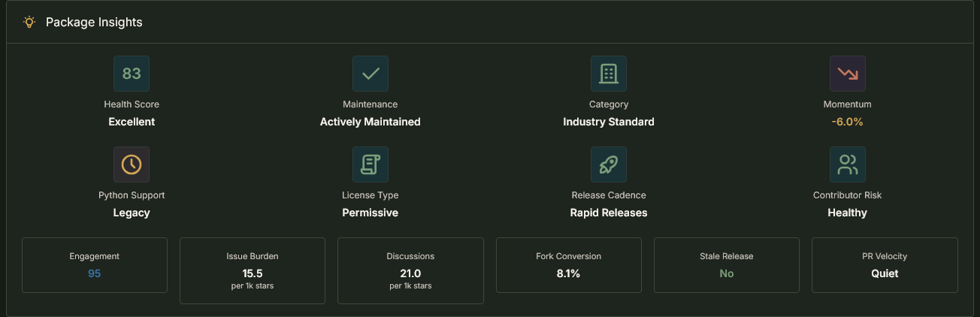
Task: Click the Stale Release card
Action: click(x=727, y=265)
